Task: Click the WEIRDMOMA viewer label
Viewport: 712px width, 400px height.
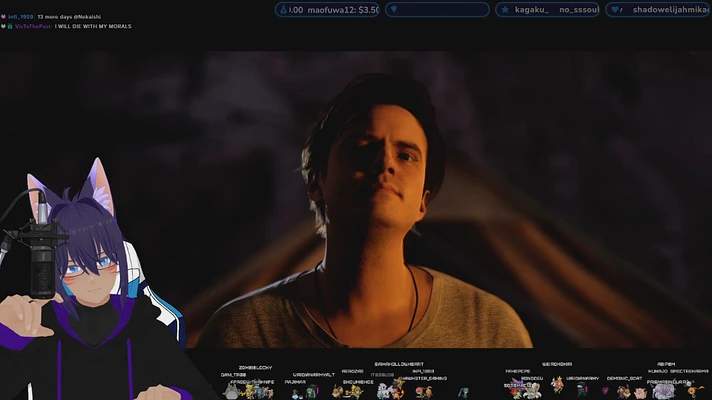Action: [557, 364]
